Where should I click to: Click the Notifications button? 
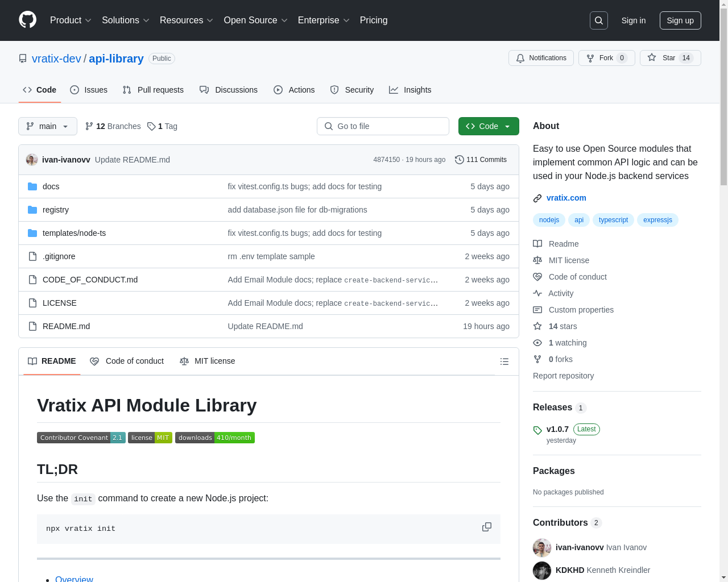(541, 58)
